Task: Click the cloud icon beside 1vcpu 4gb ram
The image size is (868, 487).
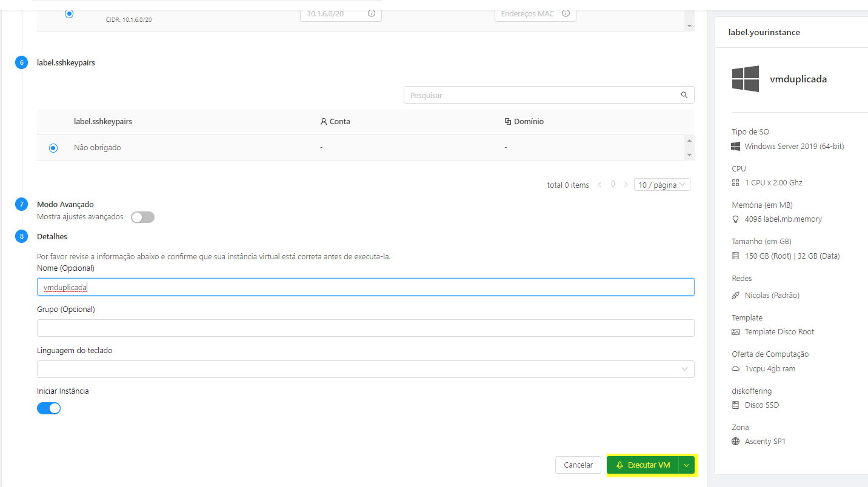Action: [x=736, y=368]
